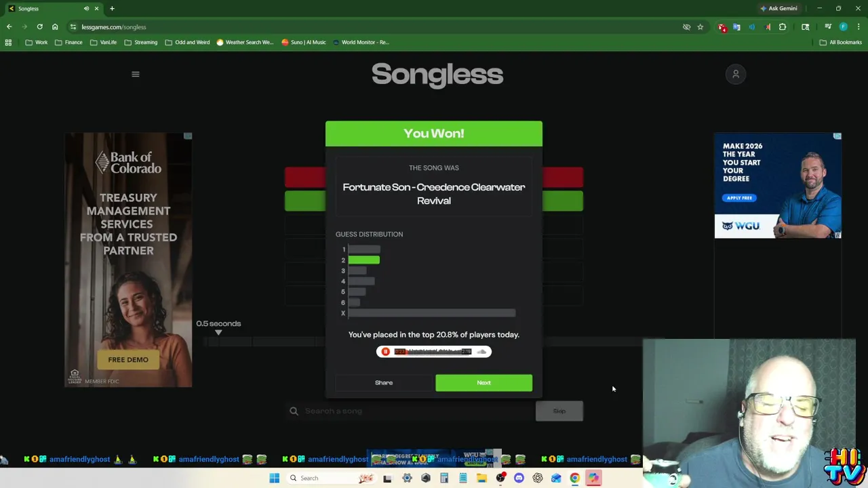Open Google Translate extension
Screen dimensions: 868x488
coord(736,27)
